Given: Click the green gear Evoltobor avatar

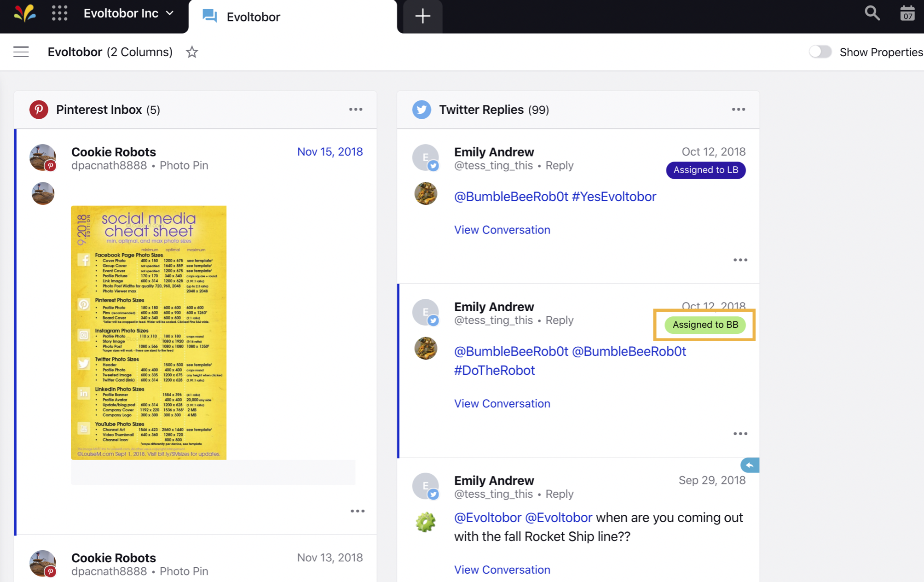Looking at the screenshot, I should coord(426,523).
